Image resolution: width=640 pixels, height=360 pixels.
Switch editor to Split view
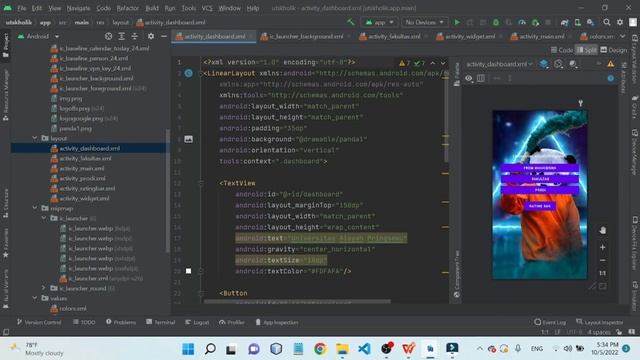coord(587,50)
